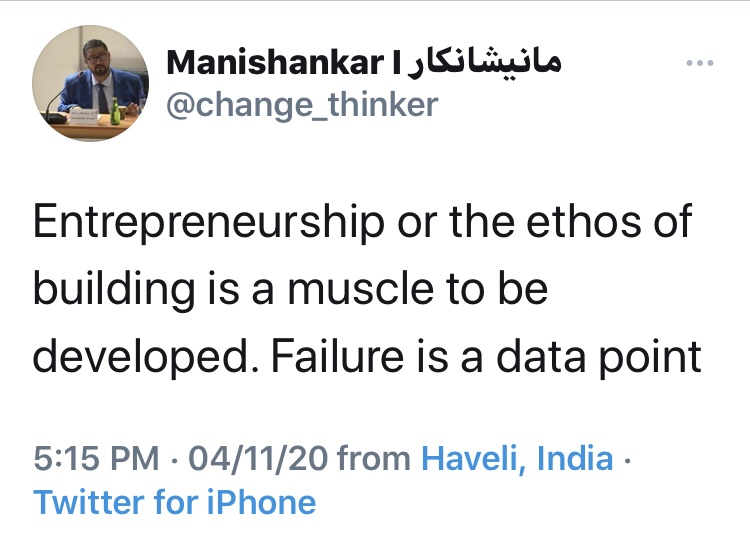
Task: Click the 5:15 PM timestamp
Action: (96, 459)
